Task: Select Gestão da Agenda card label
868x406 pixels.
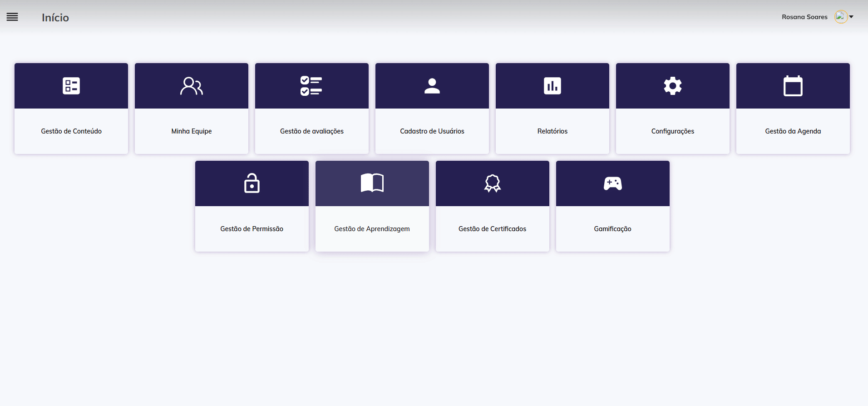Action: pyautogui.click(x=793, y=131)
